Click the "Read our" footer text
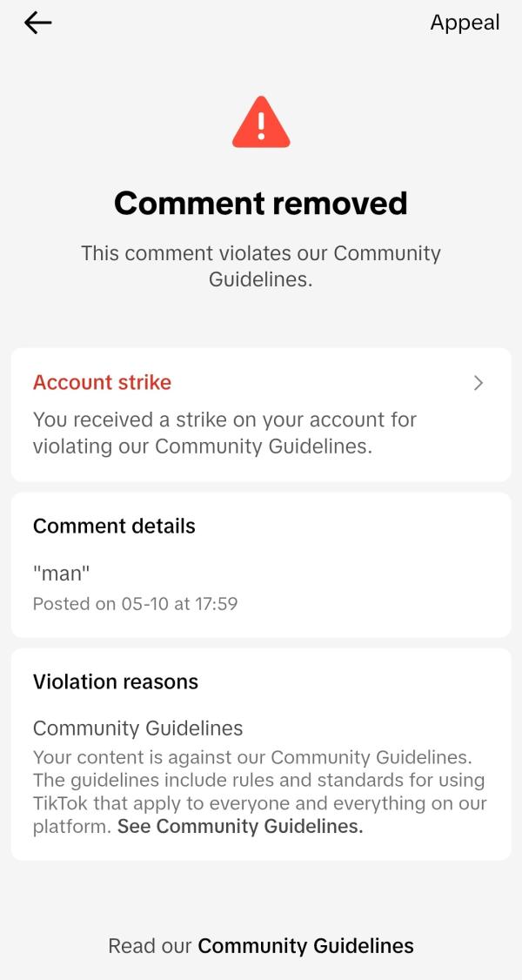Viewport: 522px width, 980px height. point(150,946)
